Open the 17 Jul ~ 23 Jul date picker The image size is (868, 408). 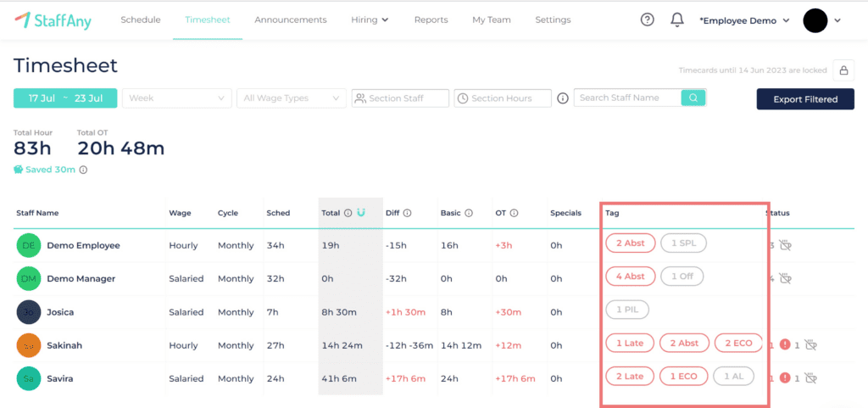(x=65, y=98)
